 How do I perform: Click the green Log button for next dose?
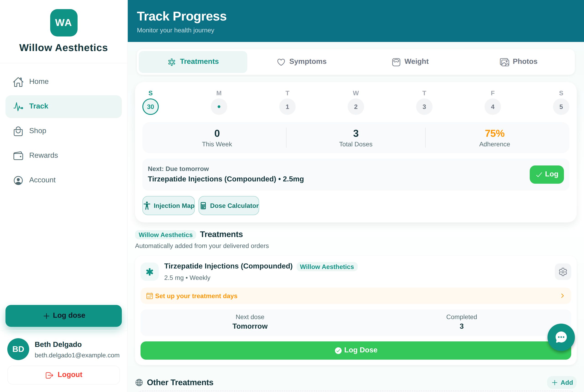tap(546, 175)
